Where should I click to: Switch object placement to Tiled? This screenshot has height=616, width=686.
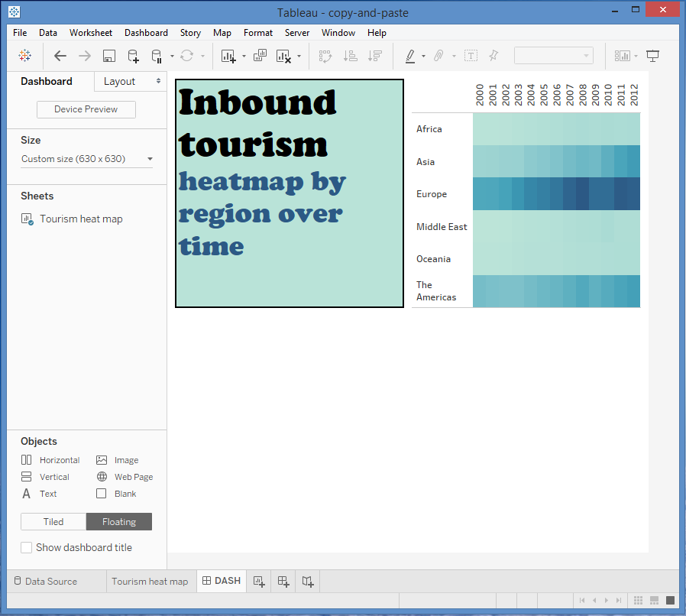pos(53,522)
